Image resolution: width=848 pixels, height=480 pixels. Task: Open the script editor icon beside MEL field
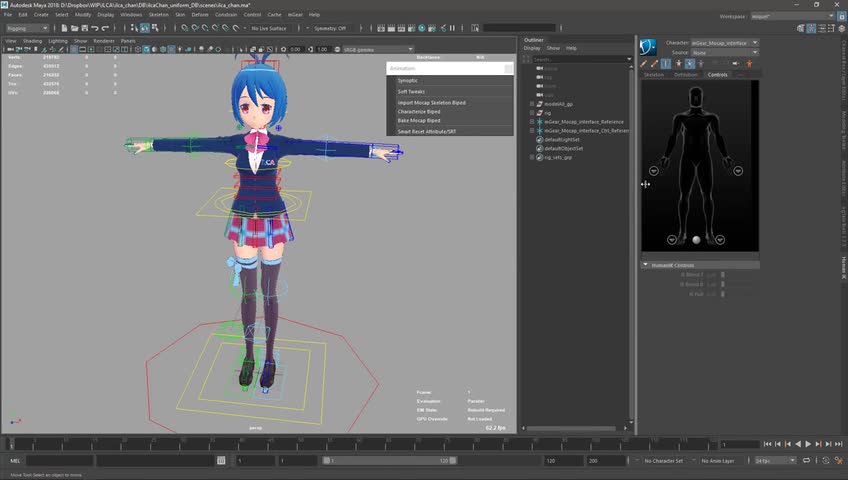[x=221, y=461]
